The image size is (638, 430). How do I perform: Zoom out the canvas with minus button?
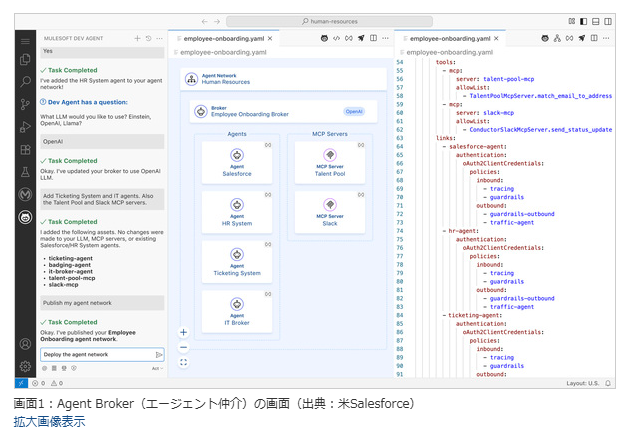(184, 347)
